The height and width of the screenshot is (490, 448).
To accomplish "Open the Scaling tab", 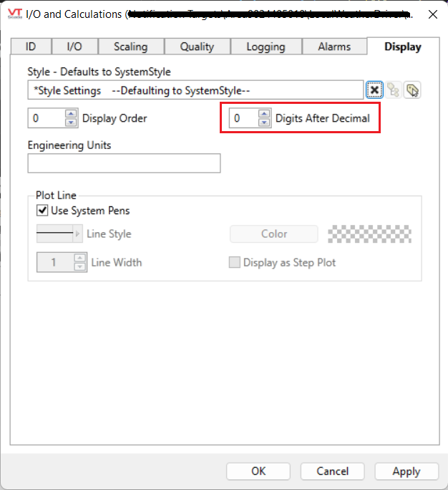I will coord(130,47).
